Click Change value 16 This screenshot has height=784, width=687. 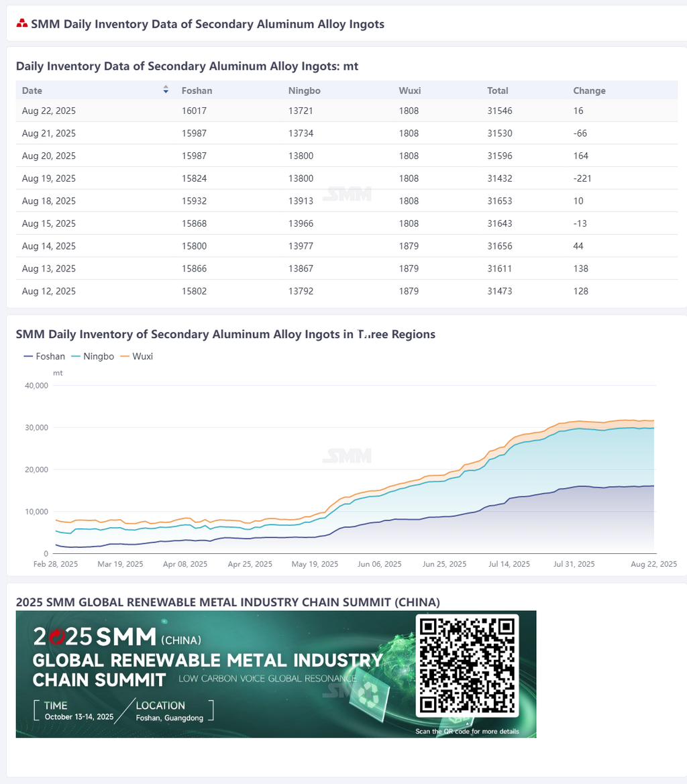click(x=578, y=111)
